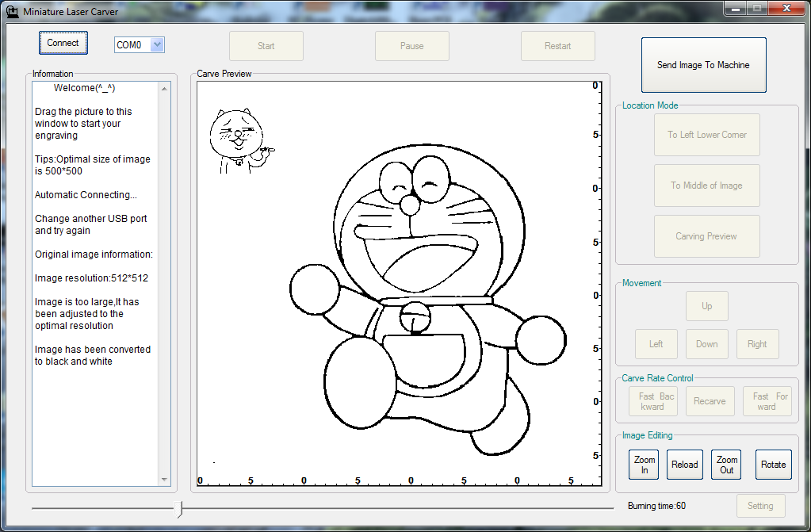Zoom Out the image
The height and width of the screenshot is (532, 811).
(x=726, y=464)
